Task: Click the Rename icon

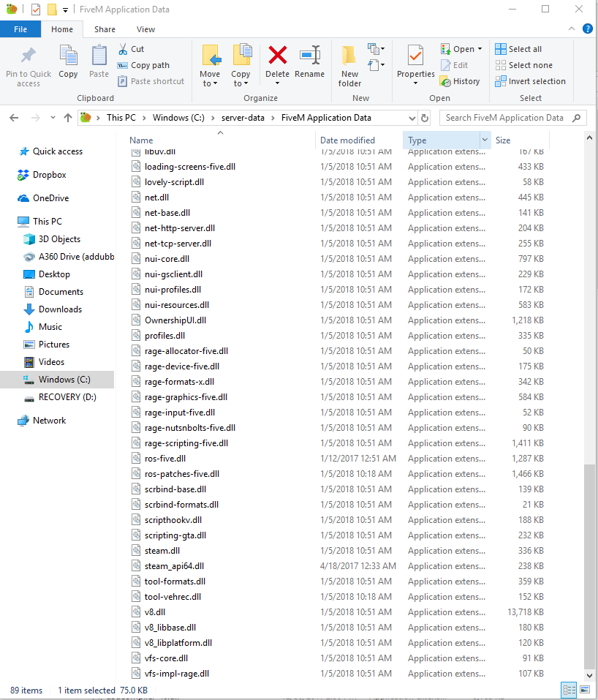Action: [x=310, y=55]
